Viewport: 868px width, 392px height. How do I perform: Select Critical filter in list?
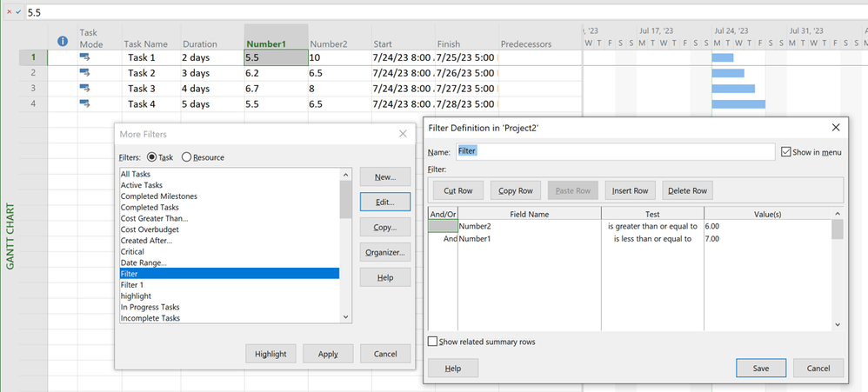(230, 251)
